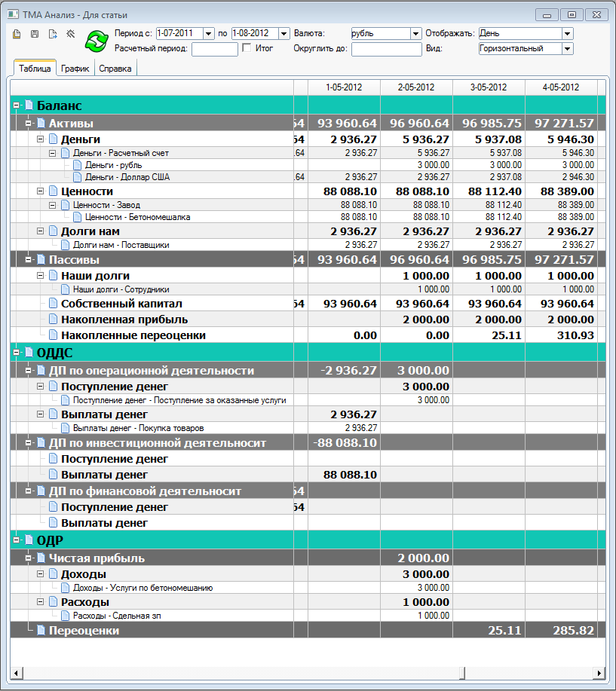Enable the Итог checkbox
The image size is (616, 691).
(x=247, y=48)
